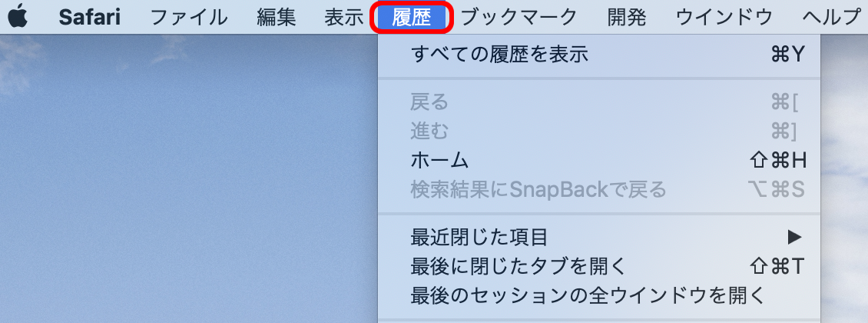Choose 最後に閉じたタブを開く
The width and height of the screenshot is (868, 323).
pos(599,267)
